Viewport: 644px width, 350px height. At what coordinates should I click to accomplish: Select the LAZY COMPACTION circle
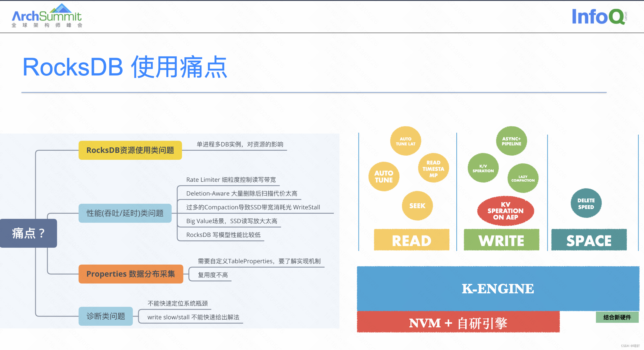pyautogui.click(x=523, y=178)
